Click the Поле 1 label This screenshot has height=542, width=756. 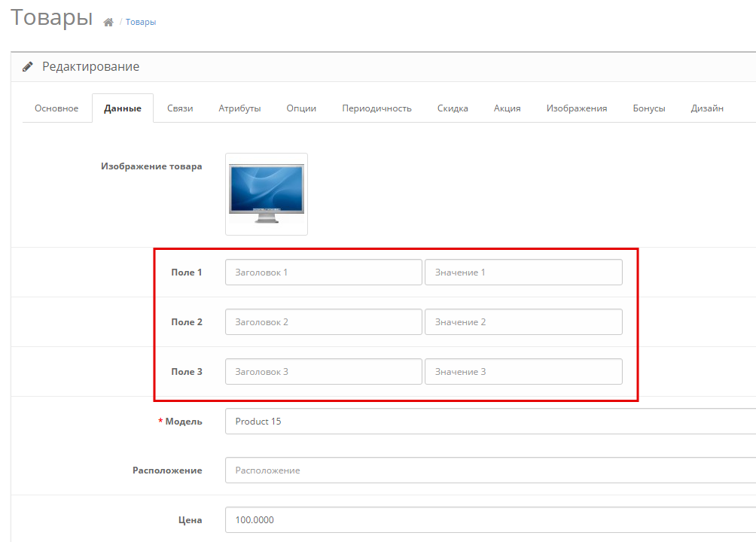tap(187, 273)
